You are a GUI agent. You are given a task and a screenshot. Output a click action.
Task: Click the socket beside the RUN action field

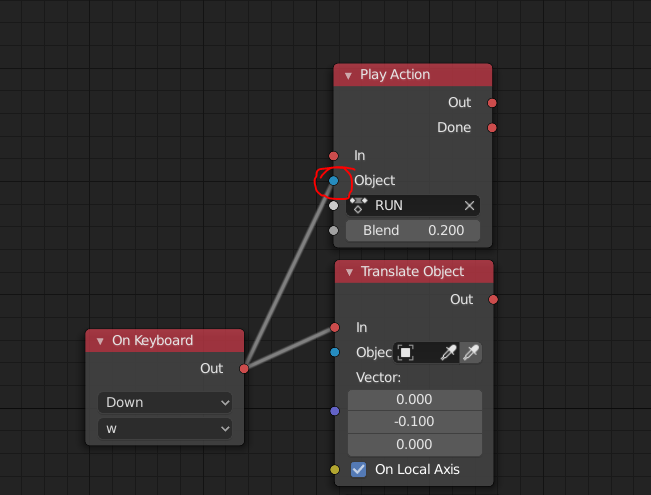(x=333, y=206)
